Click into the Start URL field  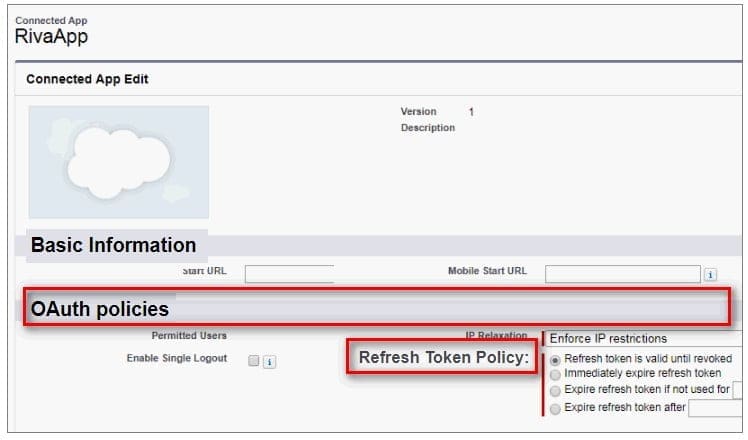[x=289, y=273]
